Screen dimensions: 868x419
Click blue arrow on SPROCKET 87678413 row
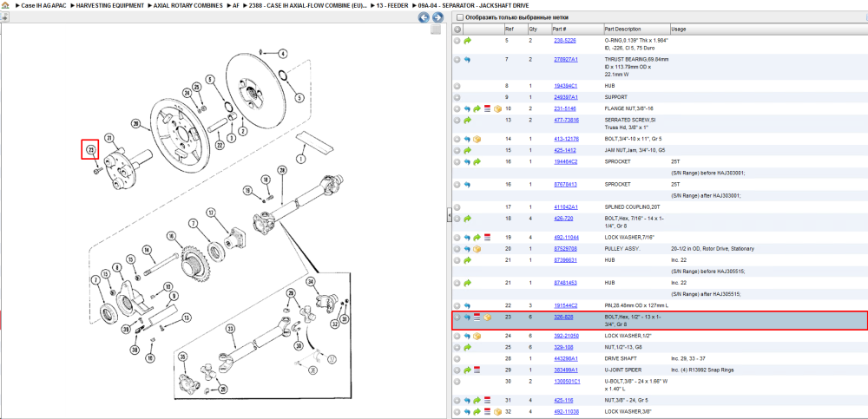467,184
